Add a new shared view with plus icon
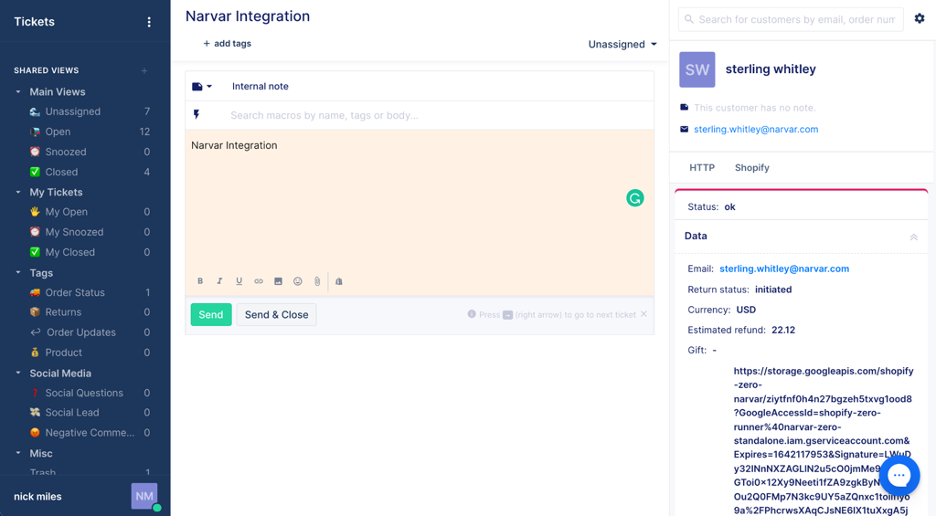 click(x=144, y=70)
